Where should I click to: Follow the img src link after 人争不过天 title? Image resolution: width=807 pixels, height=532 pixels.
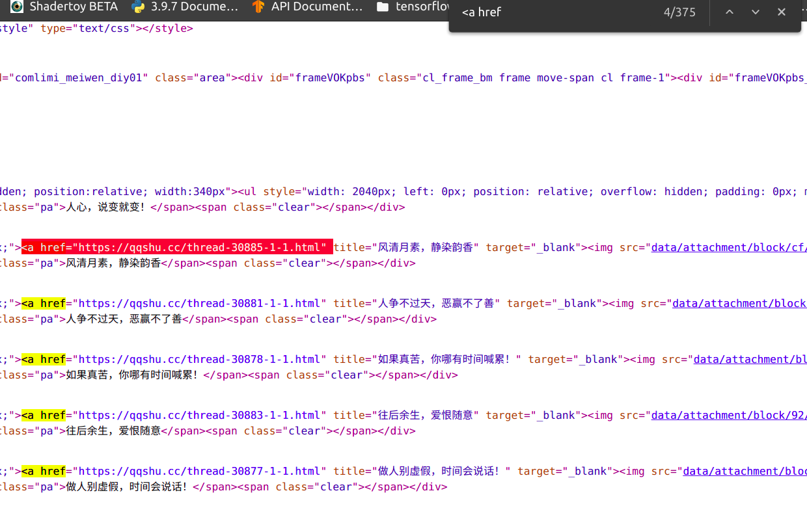click(x=739, y=304)
